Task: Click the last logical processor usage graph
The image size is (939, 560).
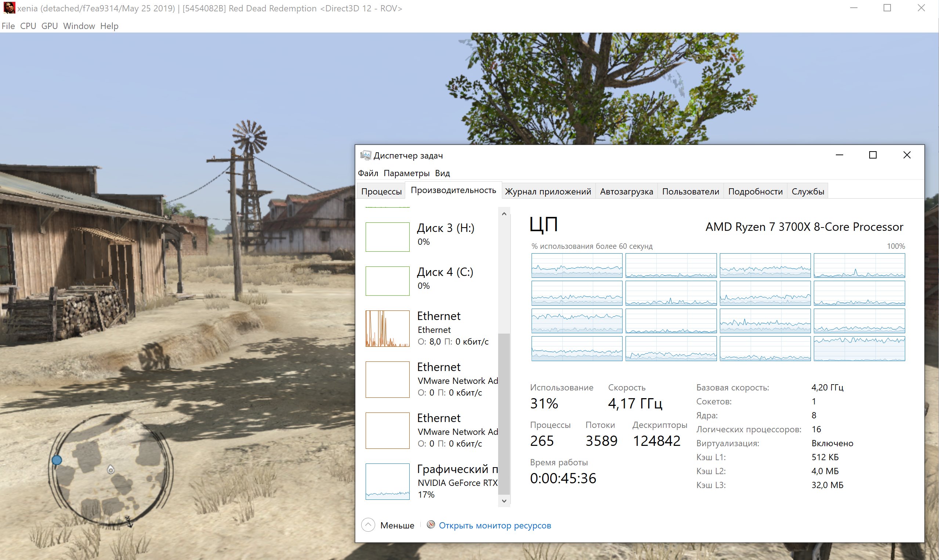Action: click(x=859, y=349)
